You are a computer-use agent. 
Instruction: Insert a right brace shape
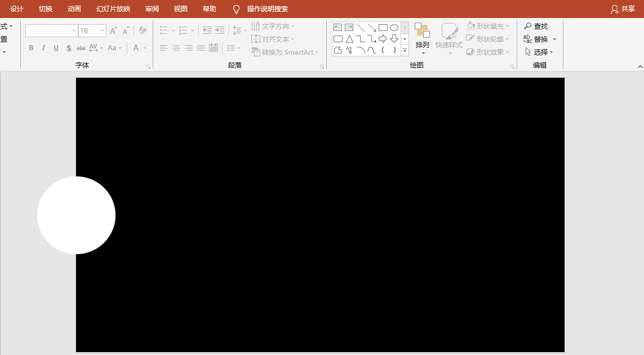tap(394, 50)
